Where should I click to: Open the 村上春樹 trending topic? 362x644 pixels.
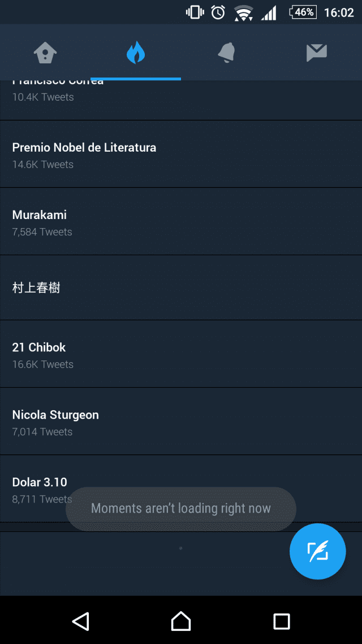(x=181, y=288)
